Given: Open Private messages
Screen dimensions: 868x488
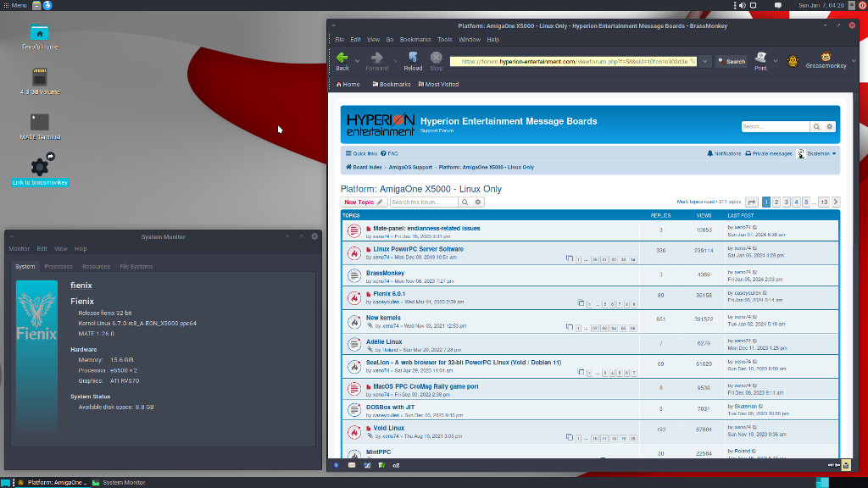Looking at the screenshot, I should tap(768, 154).
